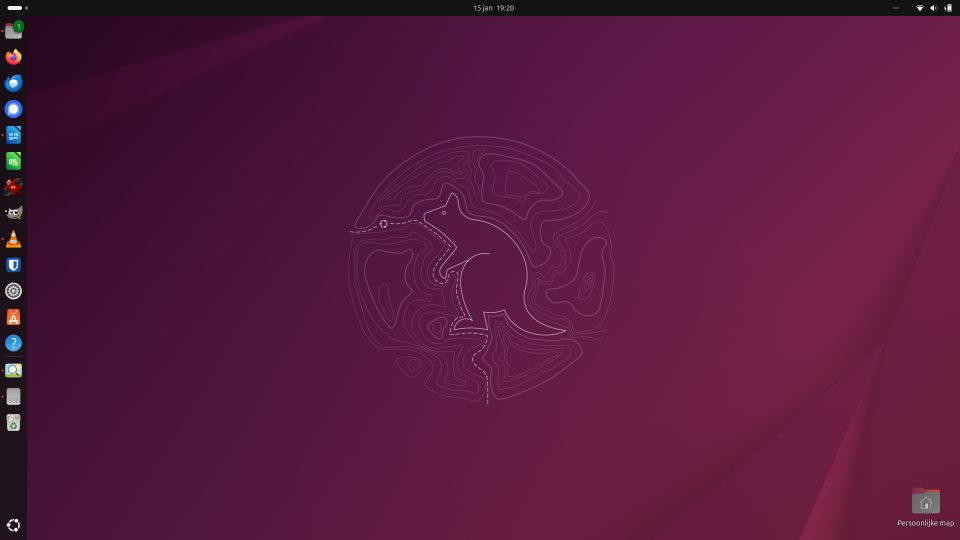This screenshot has height=540, width=960.
Task: Show all applications with the Ubuntu logo button
Action: (13, 525)
